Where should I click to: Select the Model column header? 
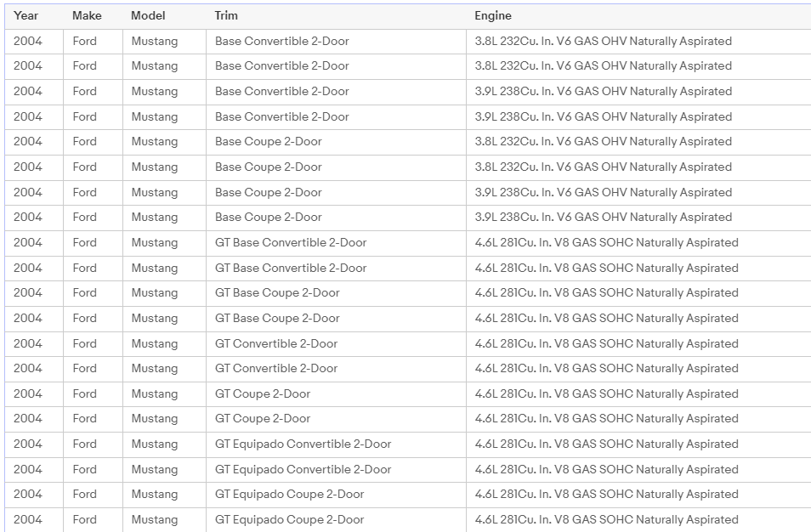pos(148,15)
